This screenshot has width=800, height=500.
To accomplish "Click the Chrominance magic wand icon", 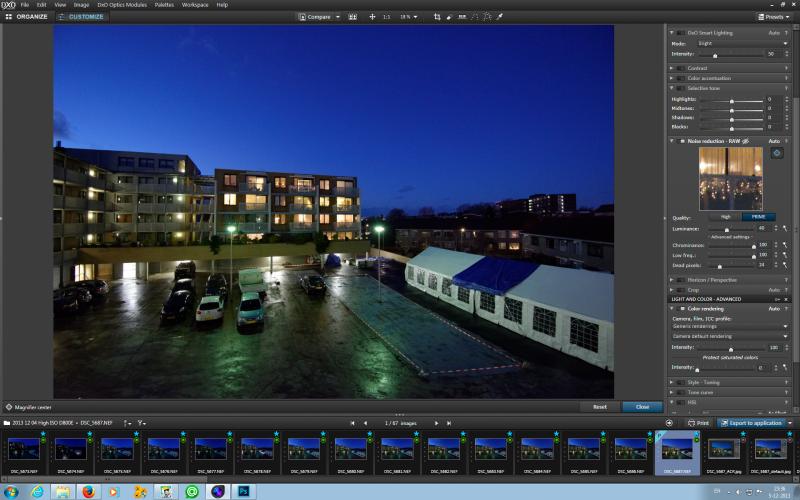I will (x=786, y=245).
